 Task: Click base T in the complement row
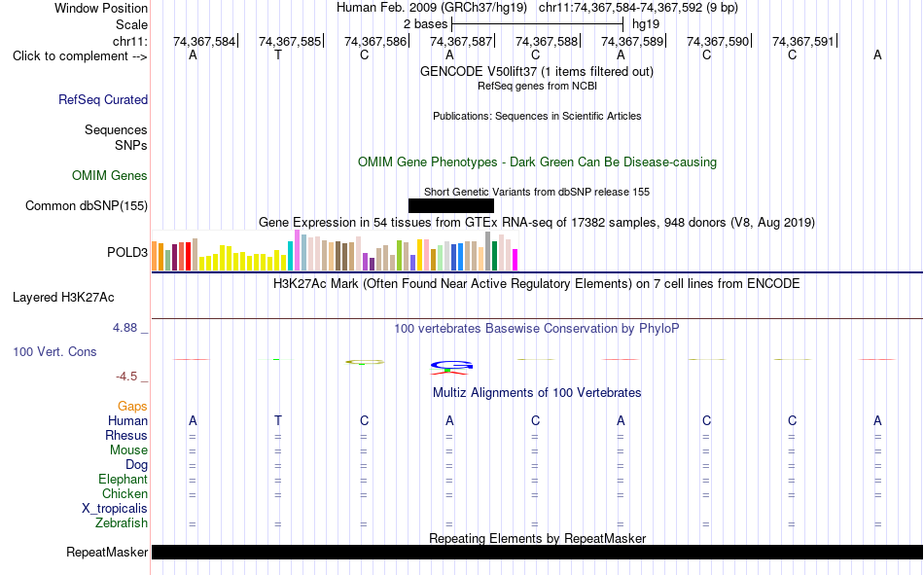(x=278, y=55)
